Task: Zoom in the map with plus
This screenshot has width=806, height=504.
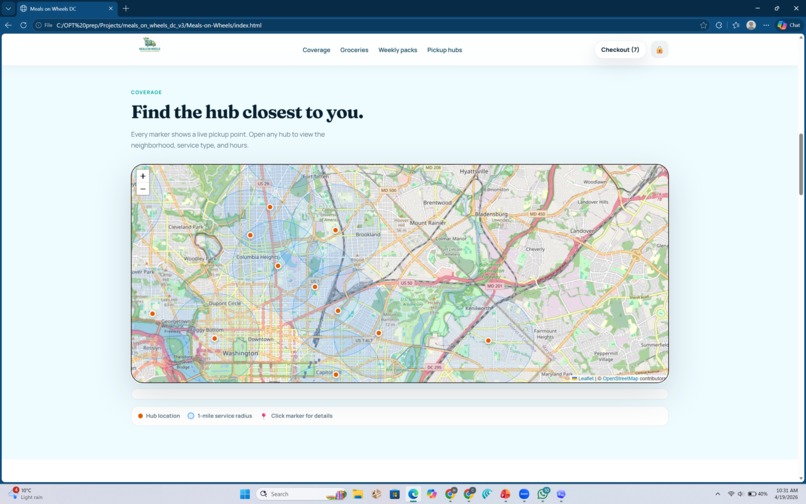Action: pos(143,176)
